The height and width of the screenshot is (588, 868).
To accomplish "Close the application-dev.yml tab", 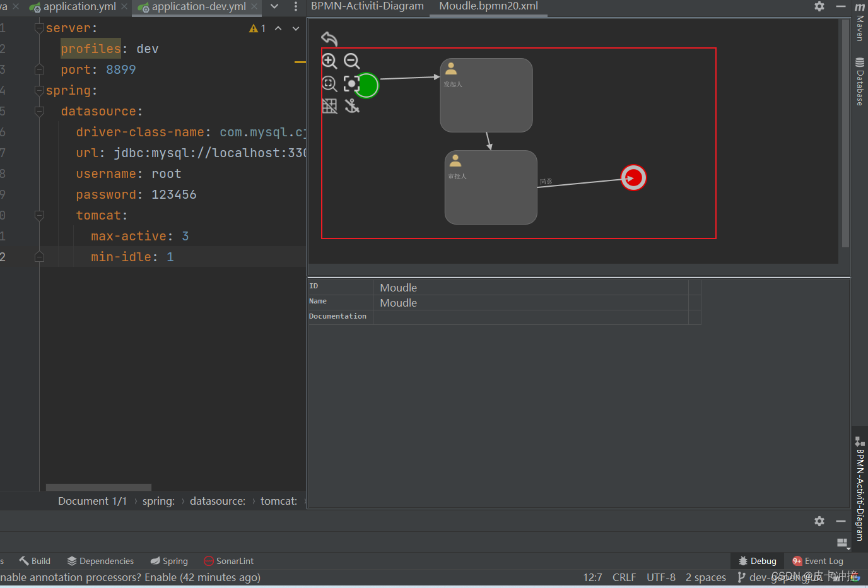I will click(254, 6).
